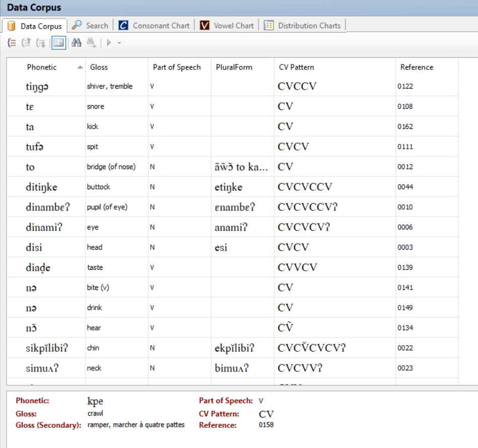Expand the truncated PluralForm for 'to'
This screenshot has width=478, height=448.
pyautogui.click(x=242, y=167)
